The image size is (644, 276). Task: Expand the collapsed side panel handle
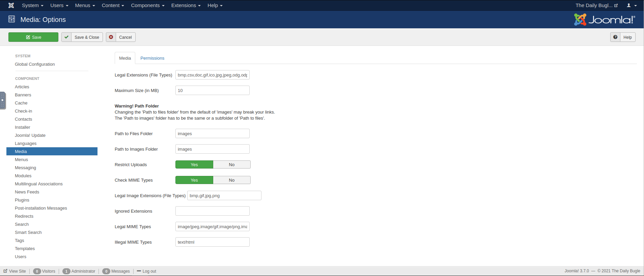tap(3, 100)
